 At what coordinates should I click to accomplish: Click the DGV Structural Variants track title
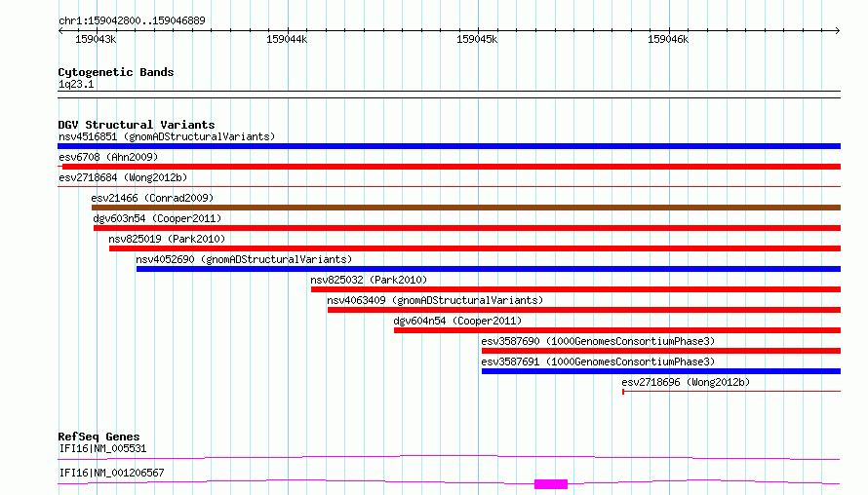click(x=137, y=125)
